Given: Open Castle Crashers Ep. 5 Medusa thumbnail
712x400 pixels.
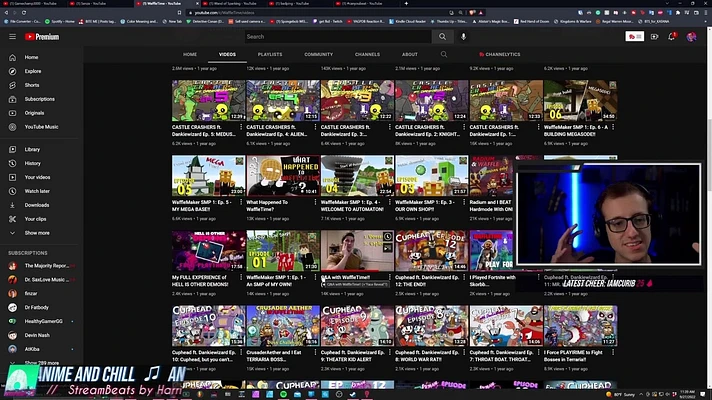Looking at the screenshot, I should (x=208, y=100).
